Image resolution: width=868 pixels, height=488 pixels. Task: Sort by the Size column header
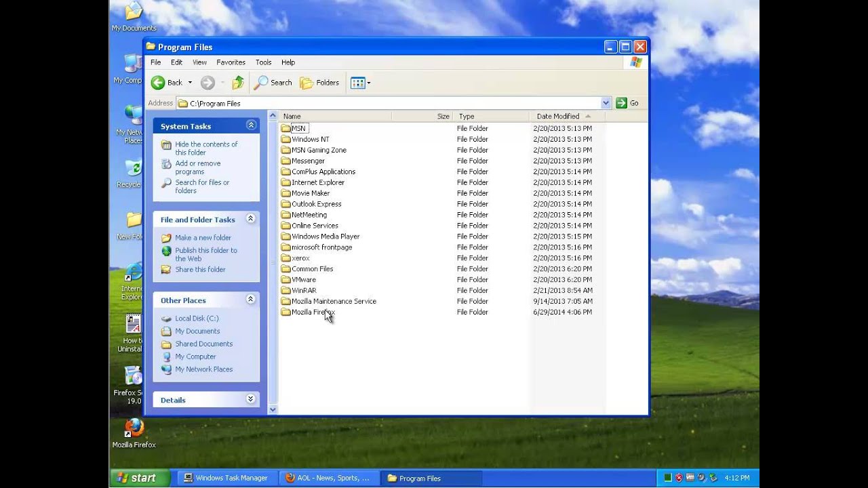[422, 117]
